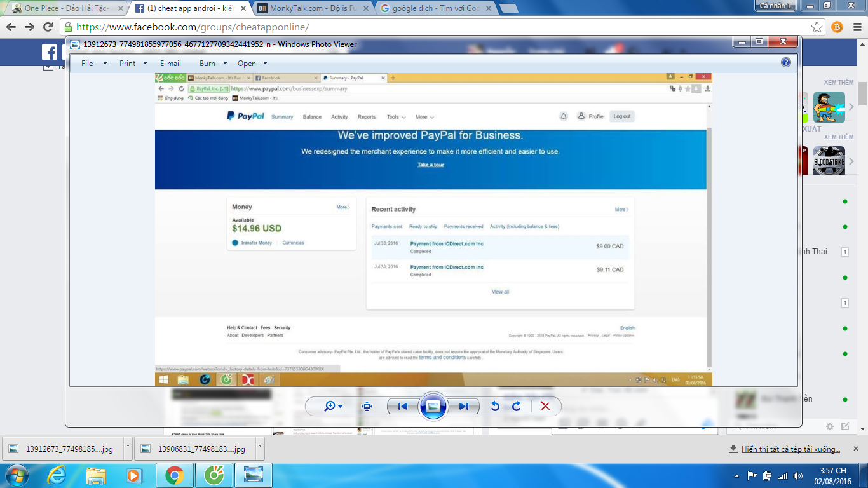Switch to Cốc Cốc browser in the taskbar

pyautogui.click(x=214, y=475)
